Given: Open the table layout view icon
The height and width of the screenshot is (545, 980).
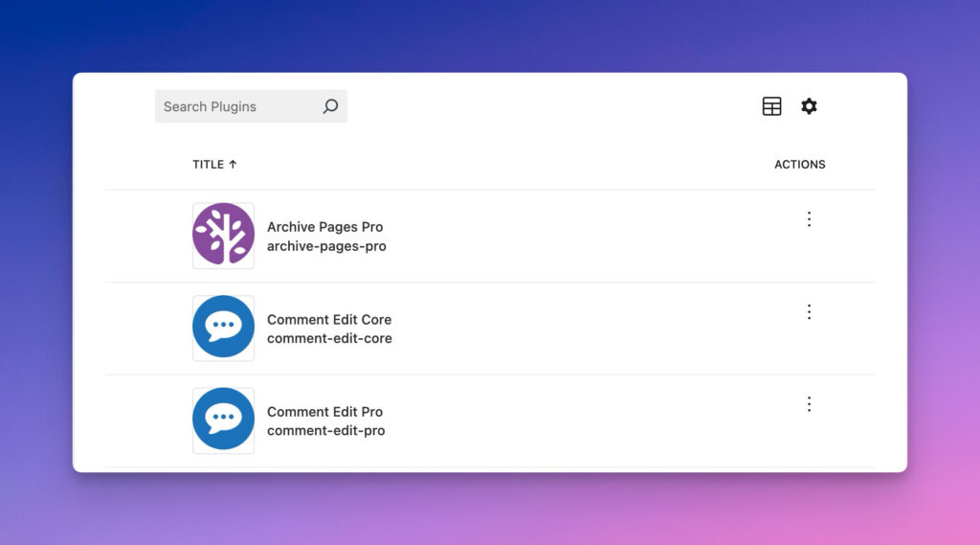Looking at the screenshot, I should (x=772, y=106).
